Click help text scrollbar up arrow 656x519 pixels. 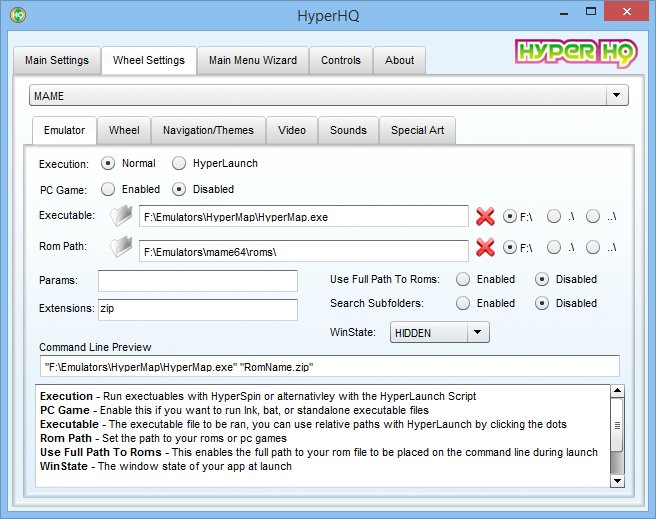617,391
